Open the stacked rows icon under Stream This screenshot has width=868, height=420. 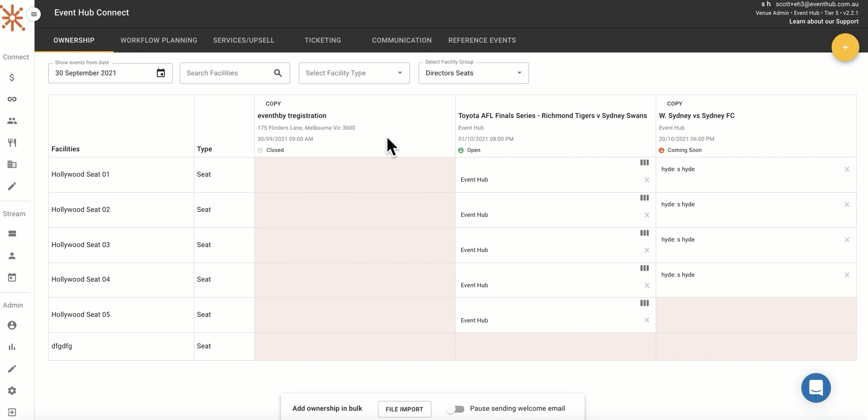coord(12,234)
